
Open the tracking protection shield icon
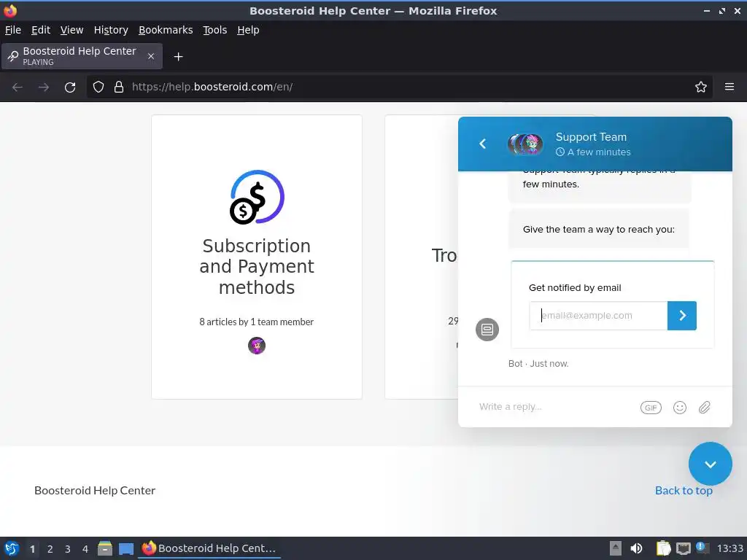[98, 87]
